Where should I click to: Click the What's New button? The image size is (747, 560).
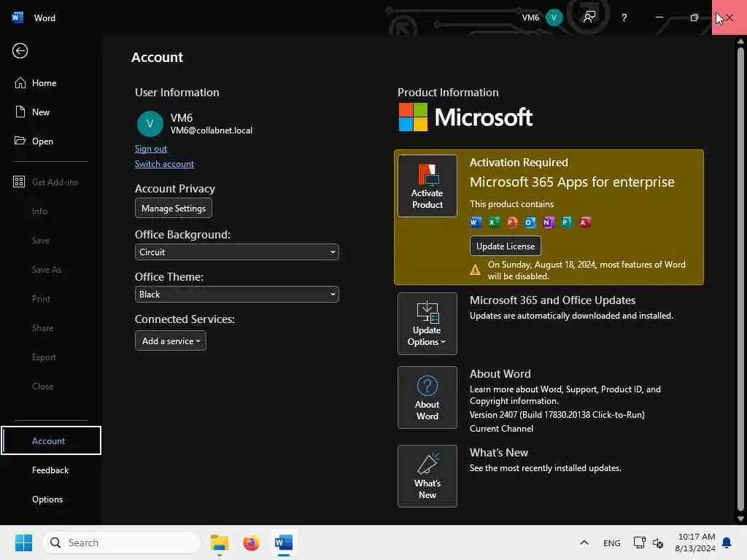[427, 476]
